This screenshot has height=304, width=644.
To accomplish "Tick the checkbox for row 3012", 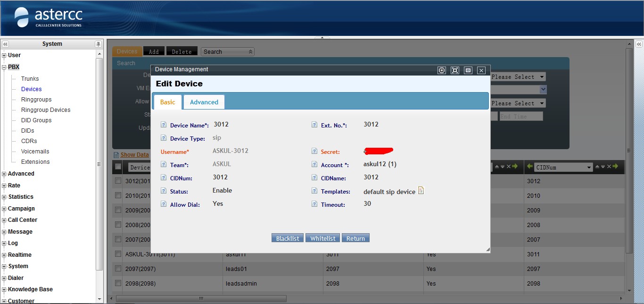I will 118,181.
